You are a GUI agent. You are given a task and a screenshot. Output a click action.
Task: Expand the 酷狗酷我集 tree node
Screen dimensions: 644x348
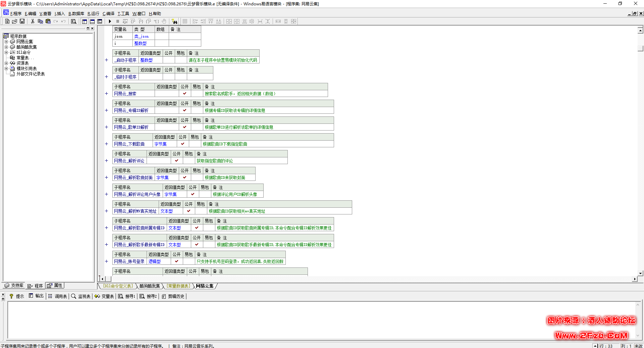6,47
